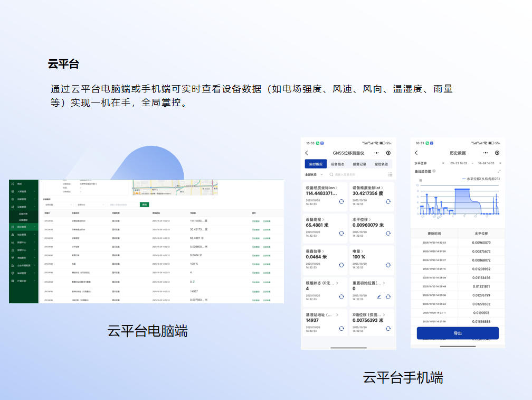
Task: Toggle list view icon beside the search box
Action: (390, 174)
